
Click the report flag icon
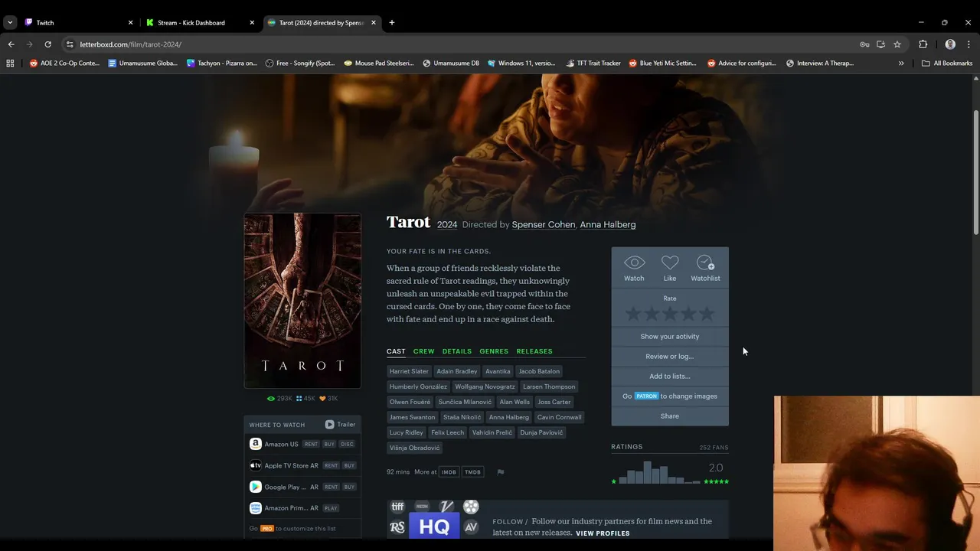click(x=501, y=472)
